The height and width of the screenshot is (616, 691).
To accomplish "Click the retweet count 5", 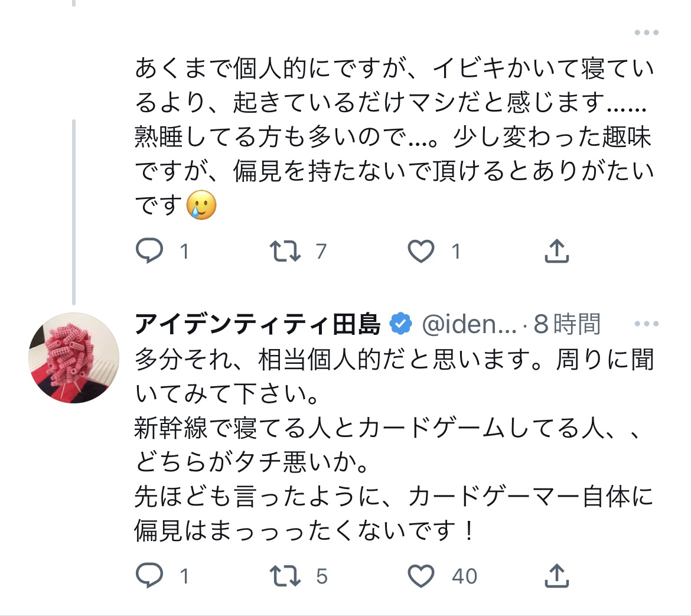I will pos(321,576).
